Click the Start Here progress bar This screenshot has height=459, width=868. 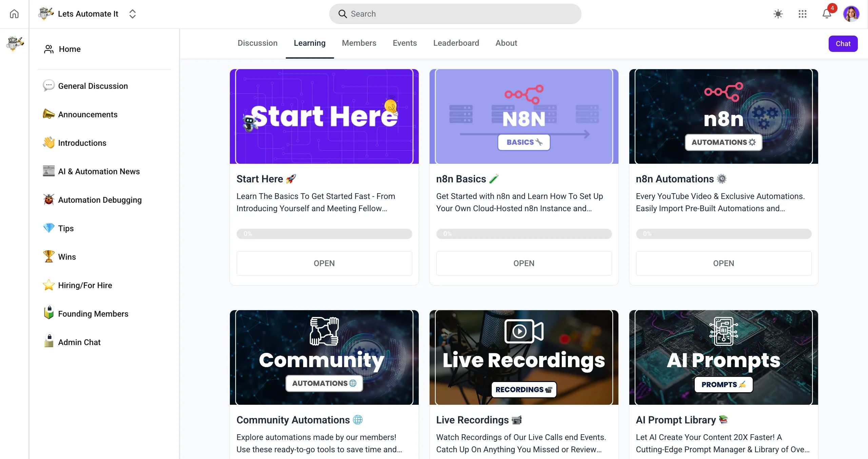pyautogui.click(x=324, y=234)
